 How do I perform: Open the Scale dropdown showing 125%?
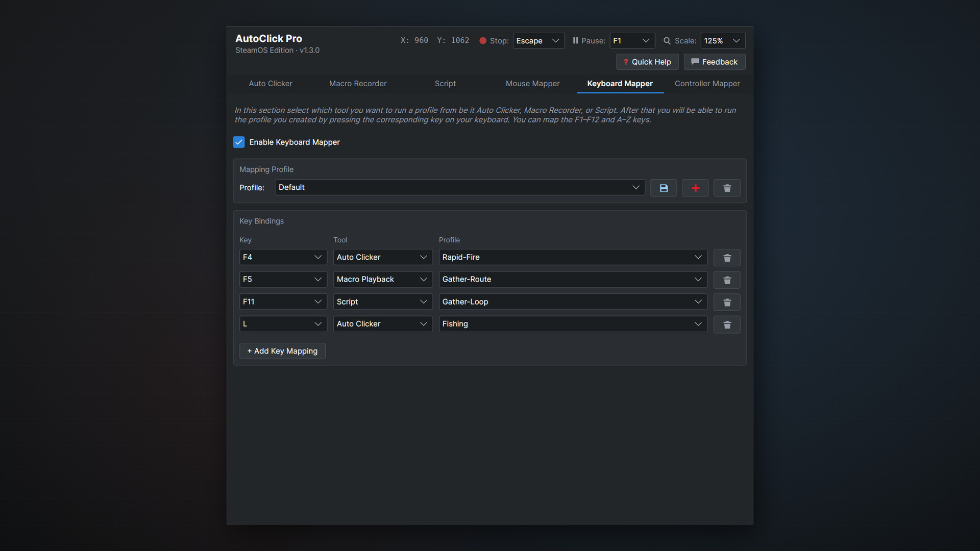tap(723, 41)
